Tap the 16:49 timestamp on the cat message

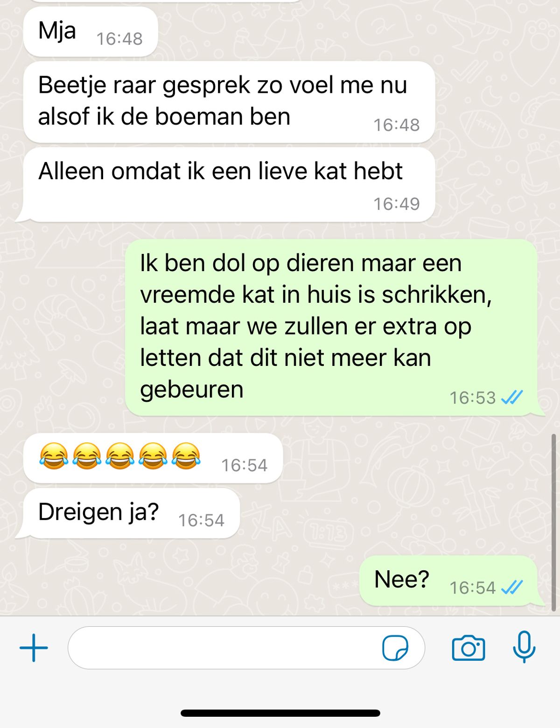(x=397, y=203)
